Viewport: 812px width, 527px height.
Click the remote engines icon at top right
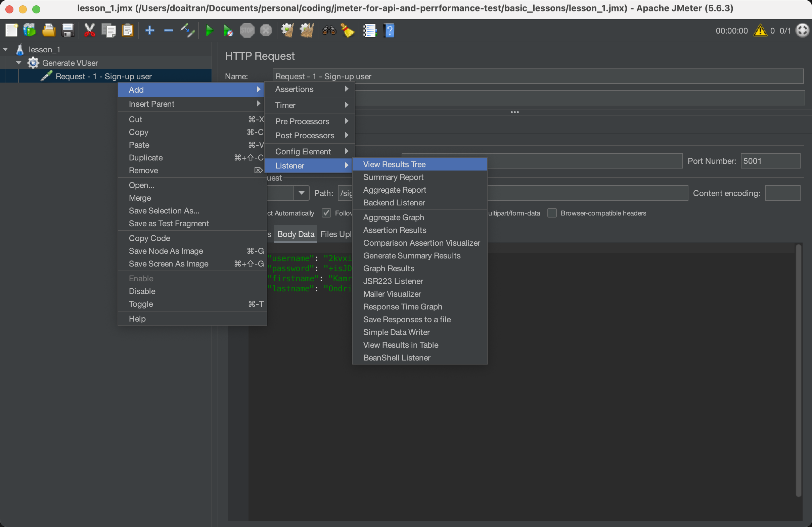(x=802, y=30)
